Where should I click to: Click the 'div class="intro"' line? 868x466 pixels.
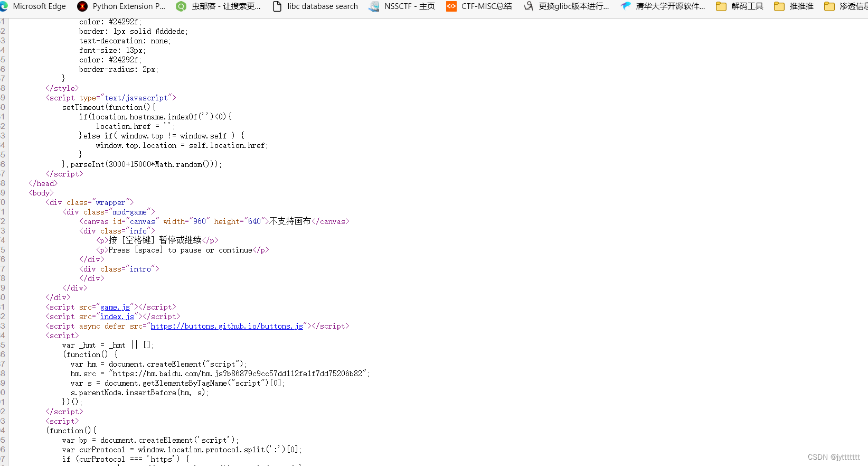click(x=119, y=269)
